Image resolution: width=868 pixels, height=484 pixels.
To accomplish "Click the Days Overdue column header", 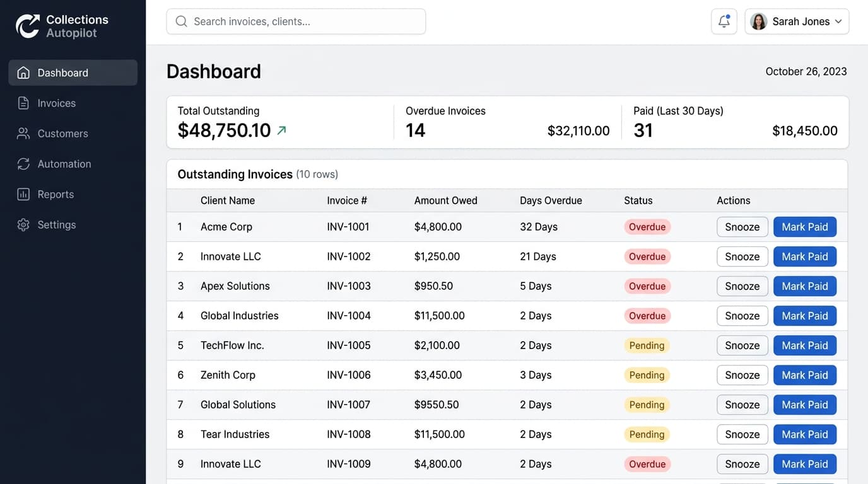I will 551,200.
